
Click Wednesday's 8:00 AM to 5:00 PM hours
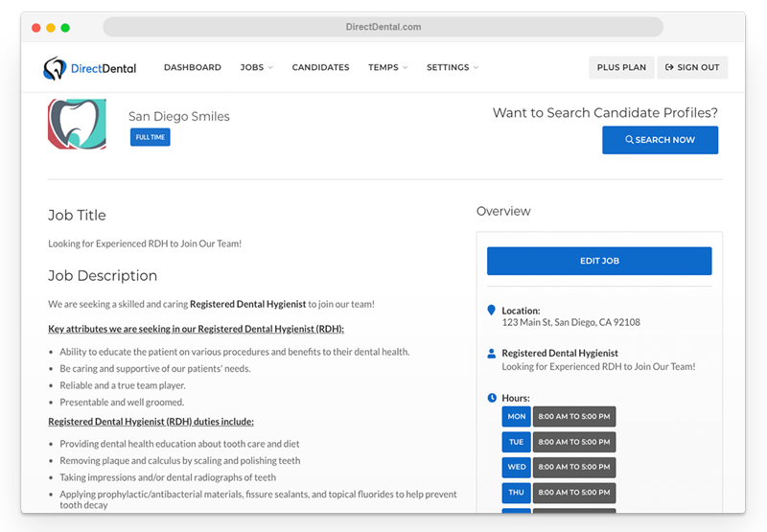(574, 467)
